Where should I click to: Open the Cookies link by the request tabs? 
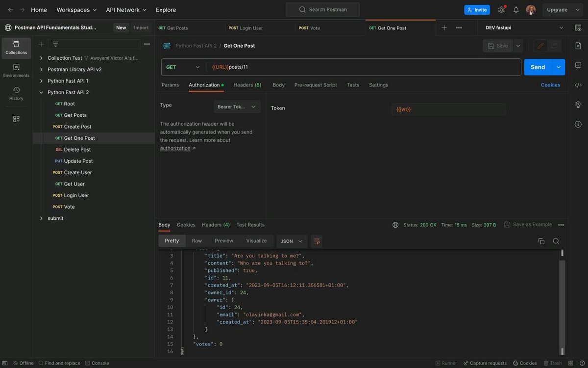point(550,85)
